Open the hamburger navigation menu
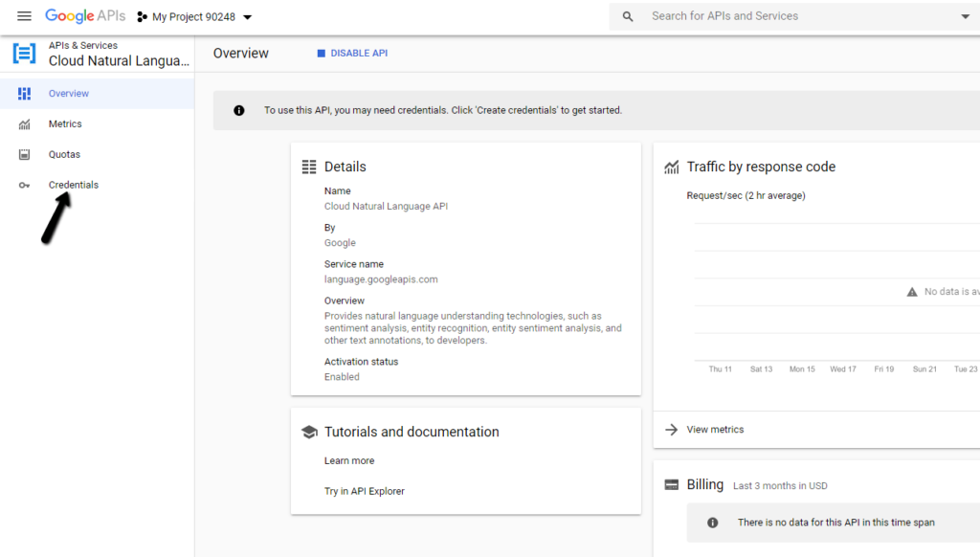The width and height of the screenshot is (980, 557). pos(24,16)
